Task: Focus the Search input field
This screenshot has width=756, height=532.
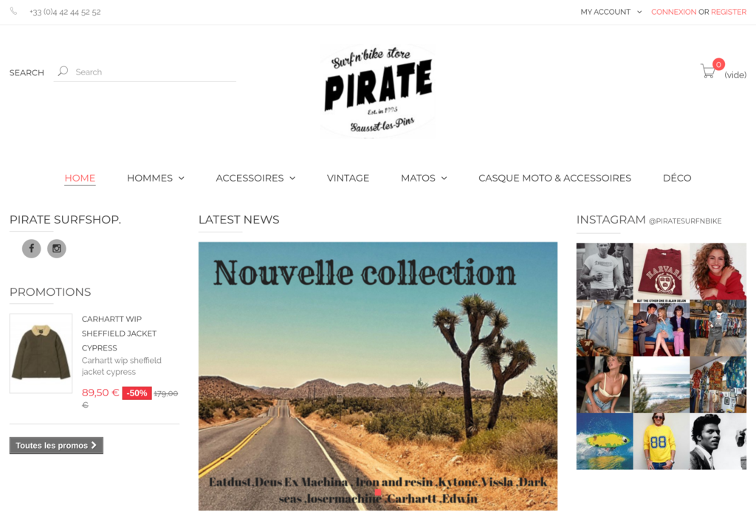Action: [154, 72]
